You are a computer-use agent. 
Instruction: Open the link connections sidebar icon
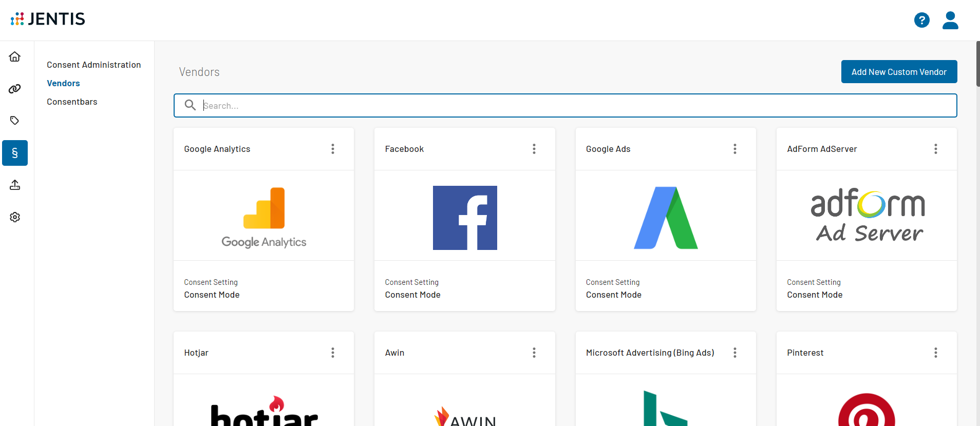pyautogui.click(x=15, y=89)
